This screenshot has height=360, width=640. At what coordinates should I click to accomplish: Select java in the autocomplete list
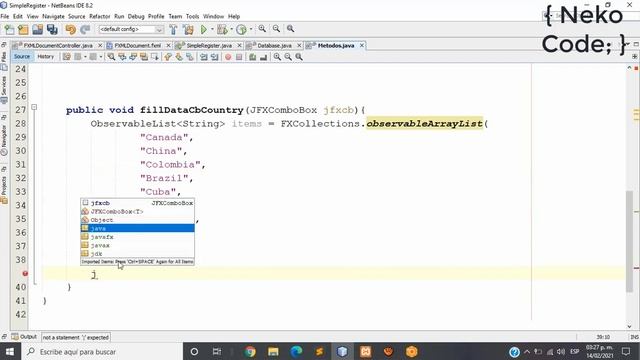point(137,228)
